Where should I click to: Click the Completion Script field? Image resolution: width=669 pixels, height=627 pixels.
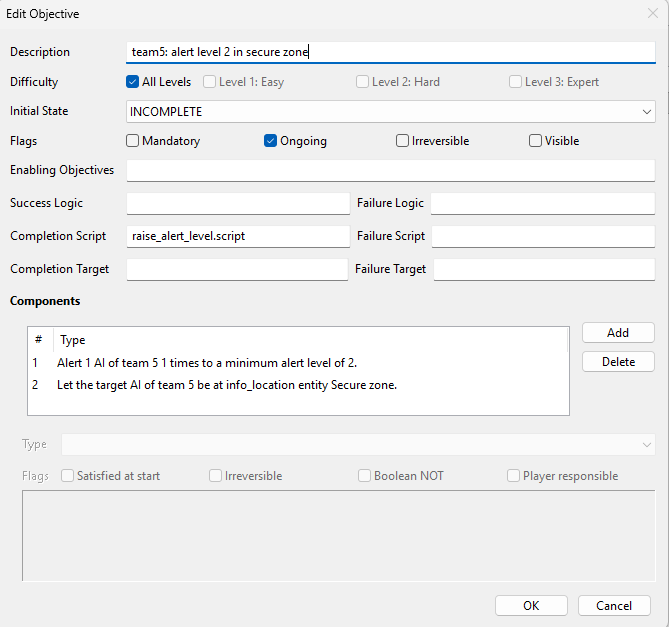[238, 237]
